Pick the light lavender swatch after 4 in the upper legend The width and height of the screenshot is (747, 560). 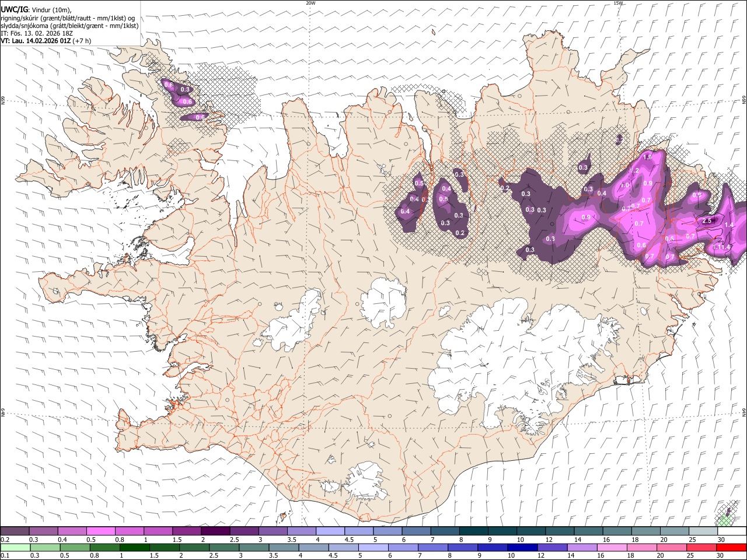[330, 531]
